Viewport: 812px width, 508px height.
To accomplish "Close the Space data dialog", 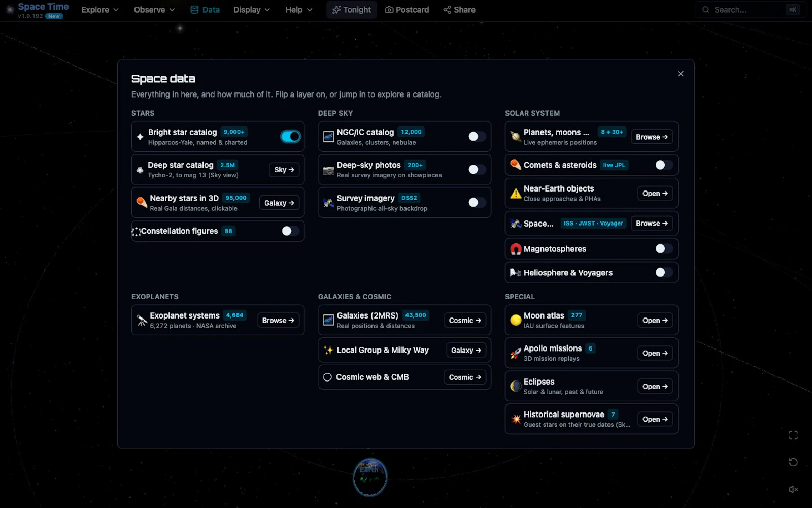I will point(681,74).
